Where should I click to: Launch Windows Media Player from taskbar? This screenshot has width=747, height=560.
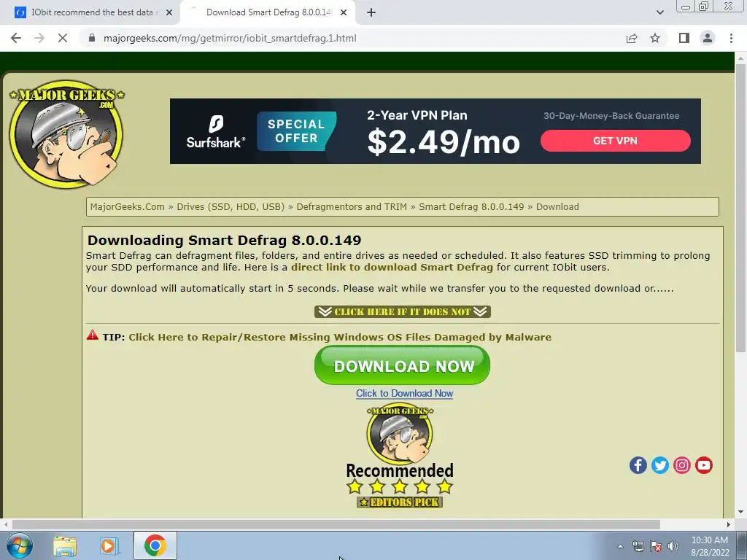click(109, 545)
